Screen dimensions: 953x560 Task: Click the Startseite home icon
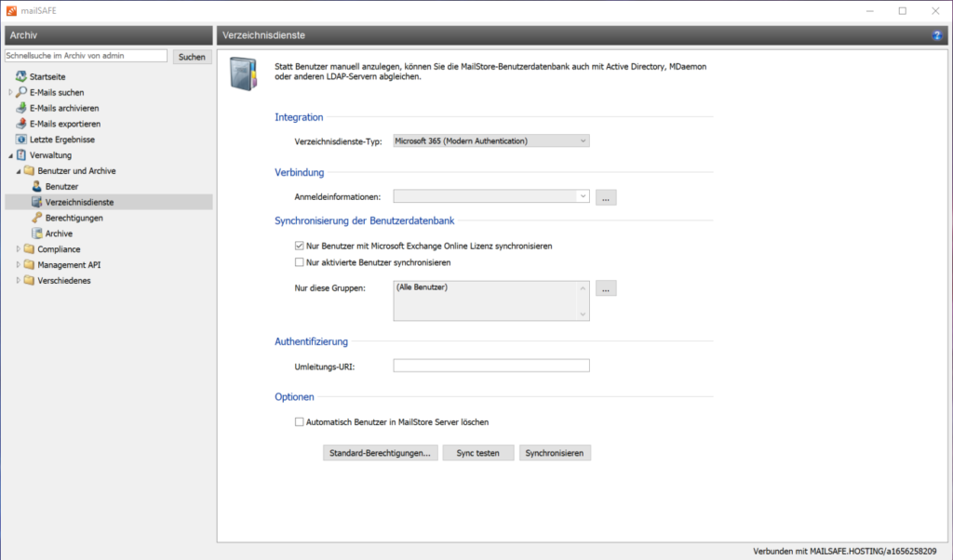[21, 76]
